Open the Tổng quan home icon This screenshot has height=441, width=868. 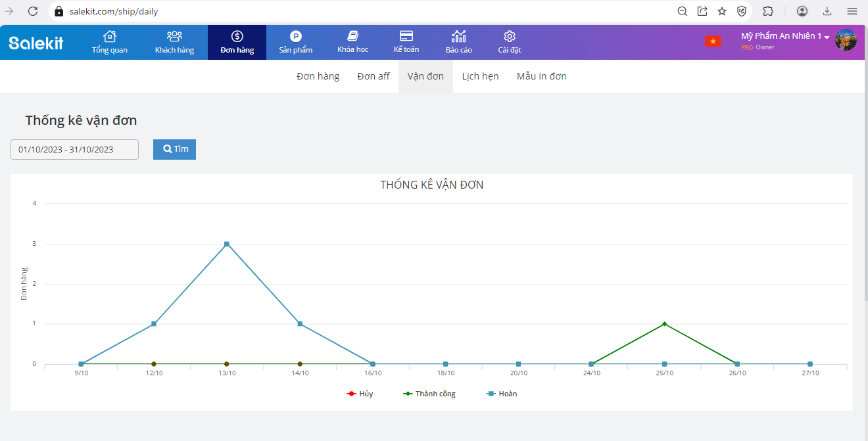pos(110,37)
